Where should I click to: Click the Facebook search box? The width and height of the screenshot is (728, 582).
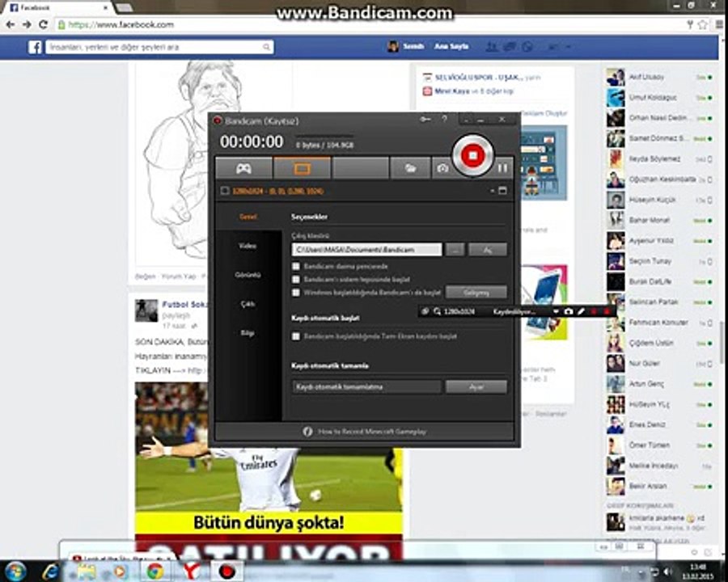tap(159, 47)
